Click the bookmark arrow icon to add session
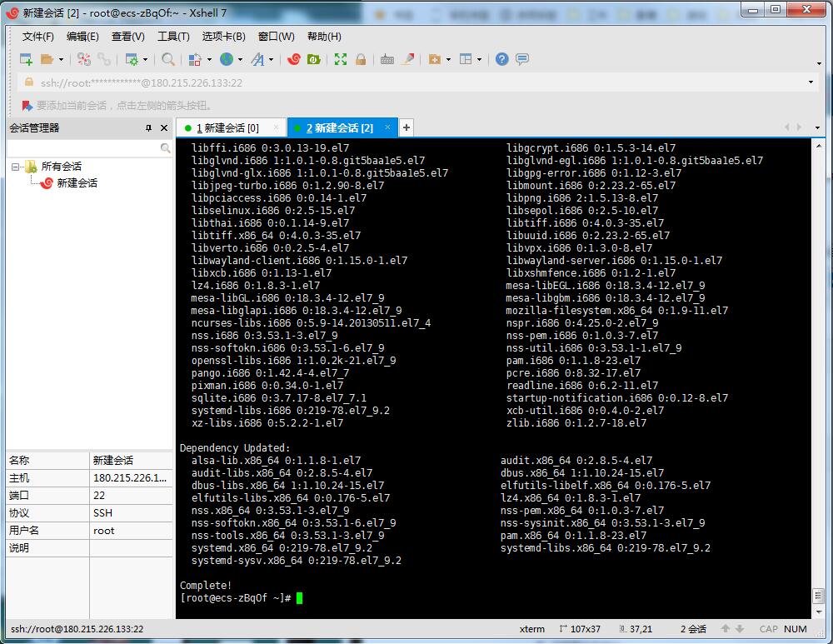Screen dimensions: 833x644 tap(27, 106)
